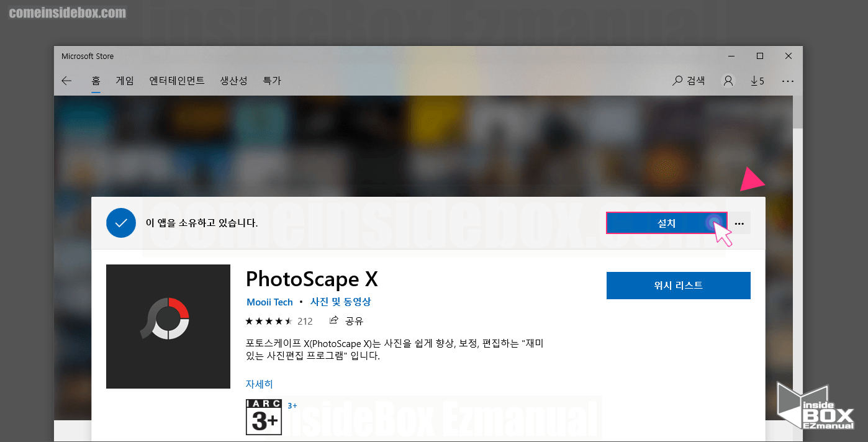Screen dimensions: 868x442
Task: Open downloads and updates (5)
Action: [x=757, y=81]
